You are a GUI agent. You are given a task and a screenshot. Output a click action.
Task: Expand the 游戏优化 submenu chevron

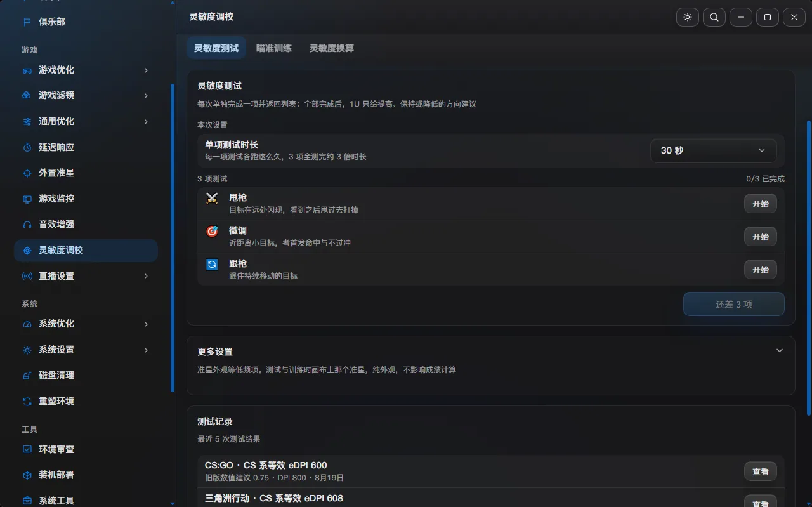click(146, 70)
